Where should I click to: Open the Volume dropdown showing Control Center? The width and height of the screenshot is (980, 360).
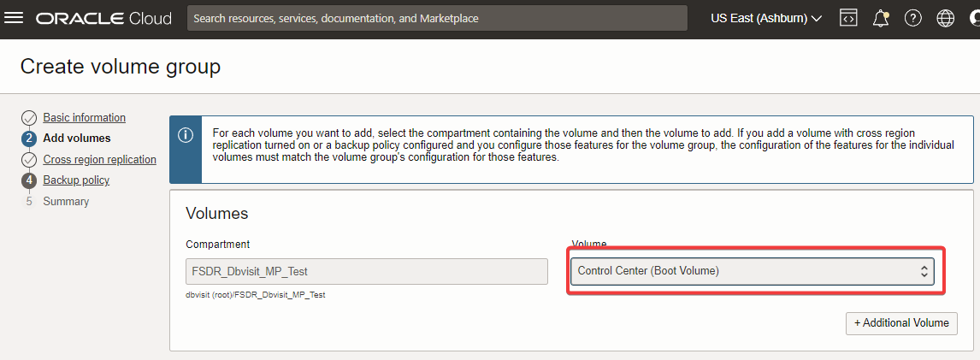[x=753, y=271]
